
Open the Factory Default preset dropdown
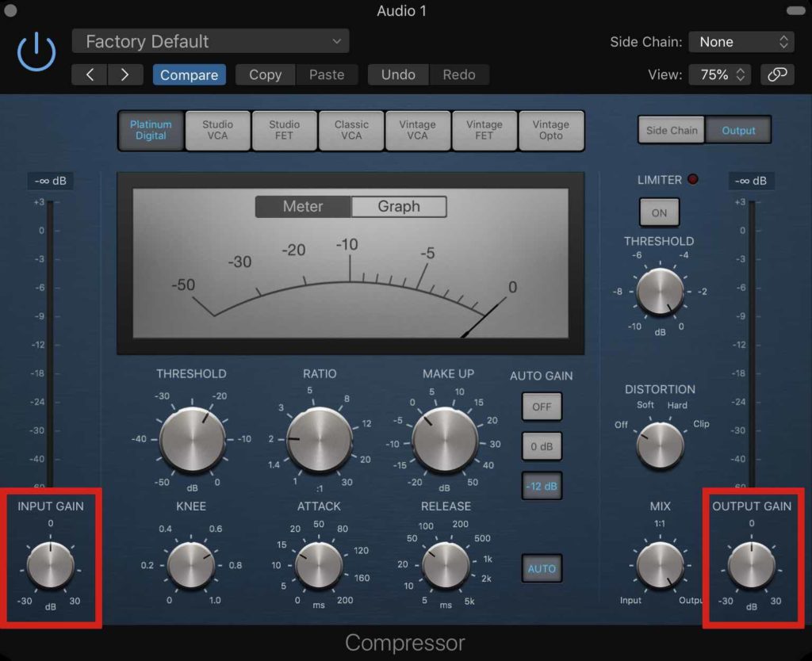[210, 41]
